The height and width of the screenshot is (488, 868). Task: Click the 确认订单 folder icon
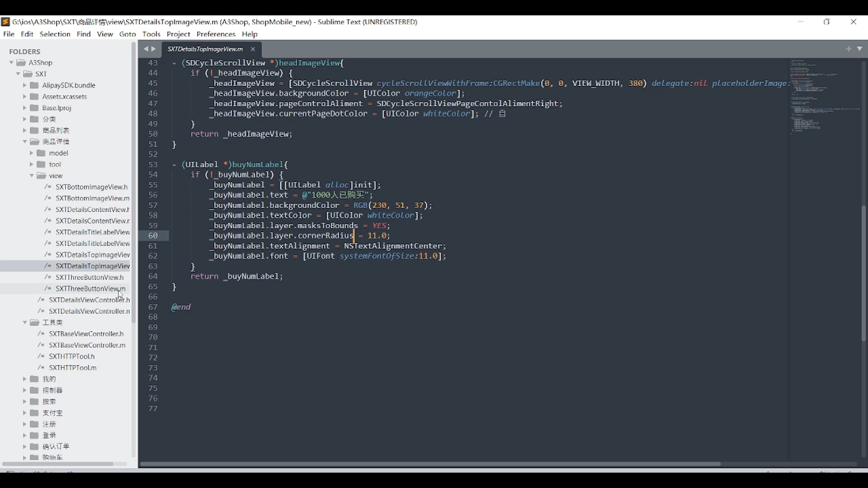(34, 446)
